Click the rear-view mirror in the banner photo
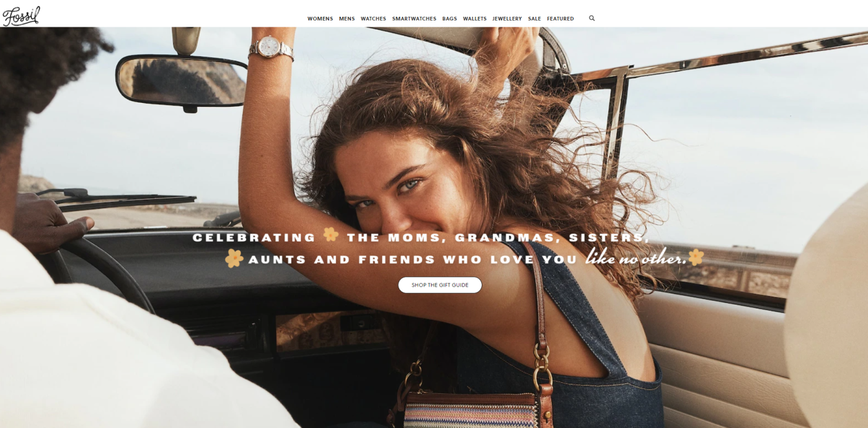This screenshot has height=428, width=868. pos(181,79)
